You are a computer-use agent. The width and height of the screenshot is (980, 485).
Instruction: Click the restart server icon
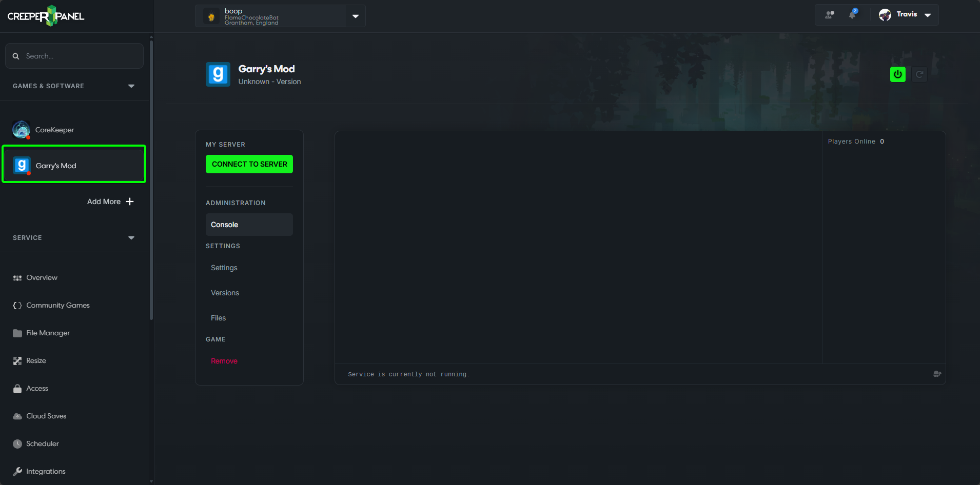[x=919, y=74]
